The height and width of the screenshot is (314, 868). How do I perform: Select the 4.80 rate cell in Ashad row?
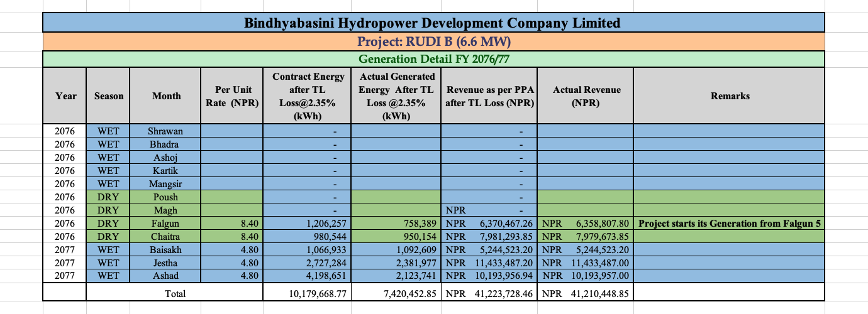232,276
